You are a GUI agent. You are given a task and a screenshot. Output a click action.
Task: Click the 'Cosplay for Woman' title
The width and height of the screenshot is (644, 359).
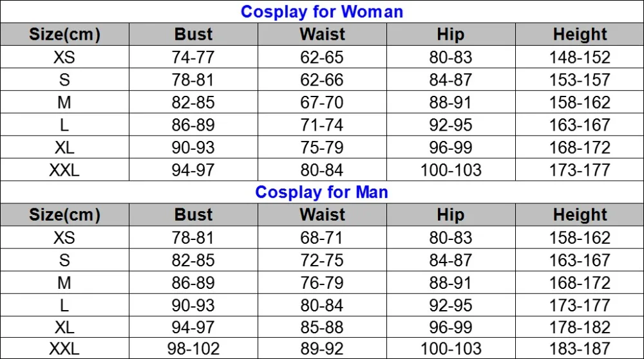[x=321, y=12]
